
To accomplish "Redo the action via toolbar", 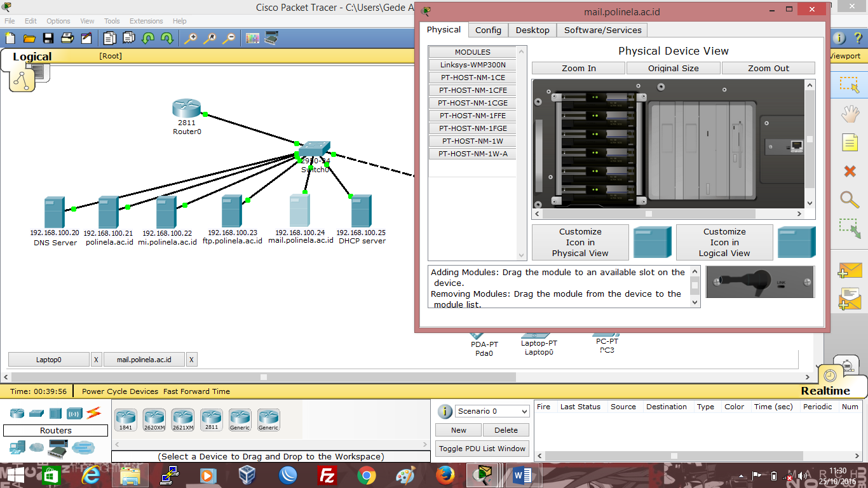I will tap(167, 38).
